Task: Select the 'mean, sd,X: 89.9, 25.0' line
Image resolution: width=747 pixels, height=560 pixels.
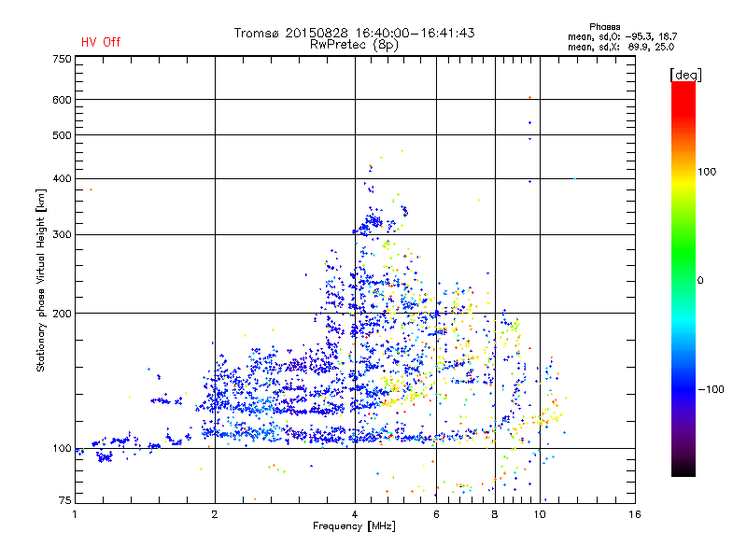Action: [x=621, y=48]
